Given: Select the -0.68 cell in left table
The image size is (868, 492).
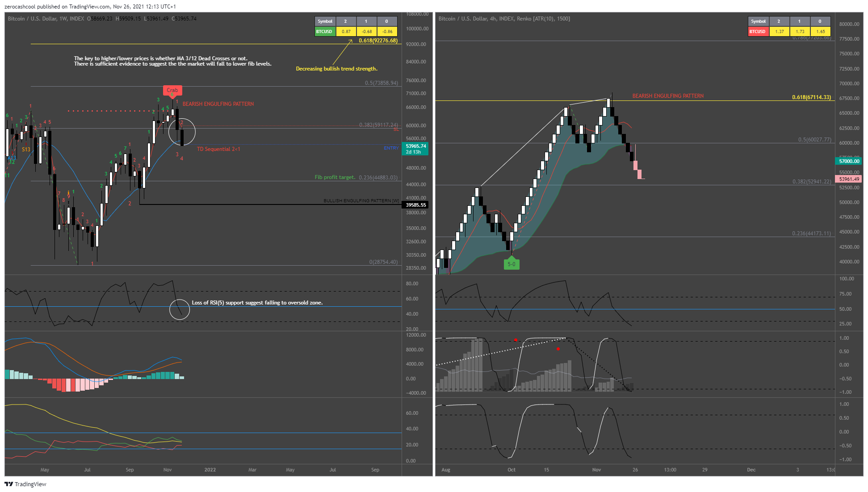Looking at the screenshot, I should (367, 32).
